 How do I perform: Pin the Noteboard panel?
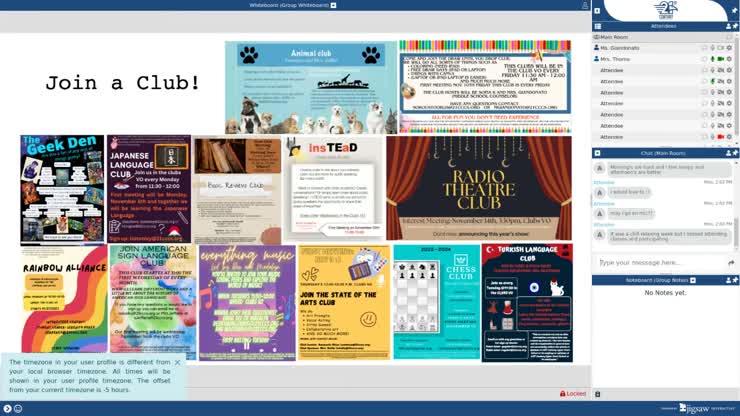point(734,280)
